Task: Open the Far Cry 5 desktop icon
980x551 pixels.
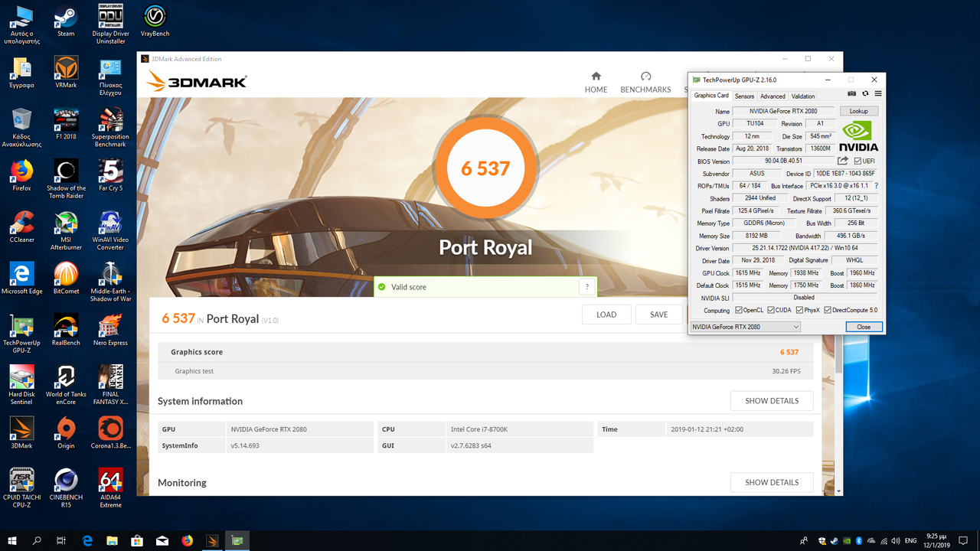Action: click(x=110, y=175)
